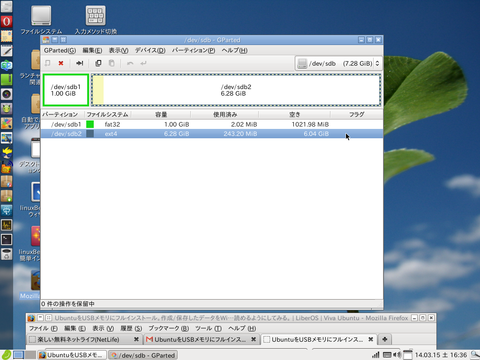Click the network signal tray icon
480x360 pixels.
click(376, 355)
